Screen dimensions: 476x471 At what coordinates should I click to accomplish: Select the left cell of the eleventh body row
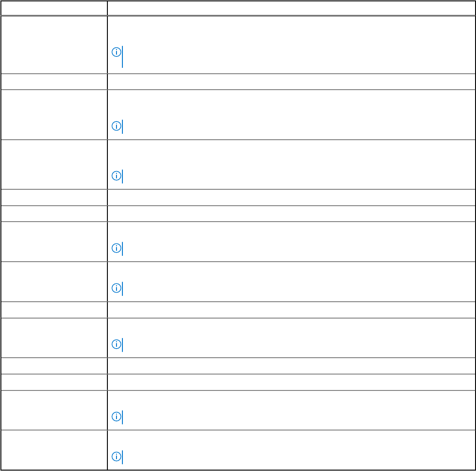point(54,366)
